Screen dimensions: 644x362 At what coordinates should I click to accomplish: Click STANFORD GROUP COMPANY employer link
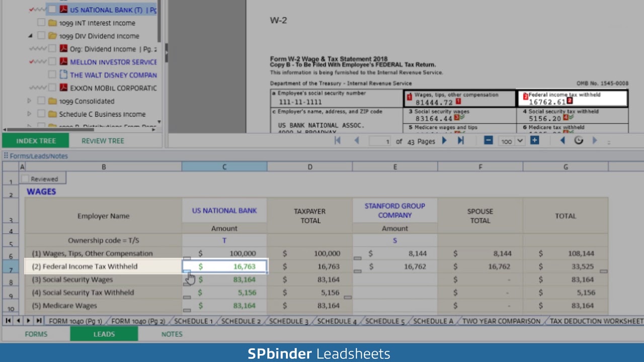pyautogui.click(x=395, y=211)
